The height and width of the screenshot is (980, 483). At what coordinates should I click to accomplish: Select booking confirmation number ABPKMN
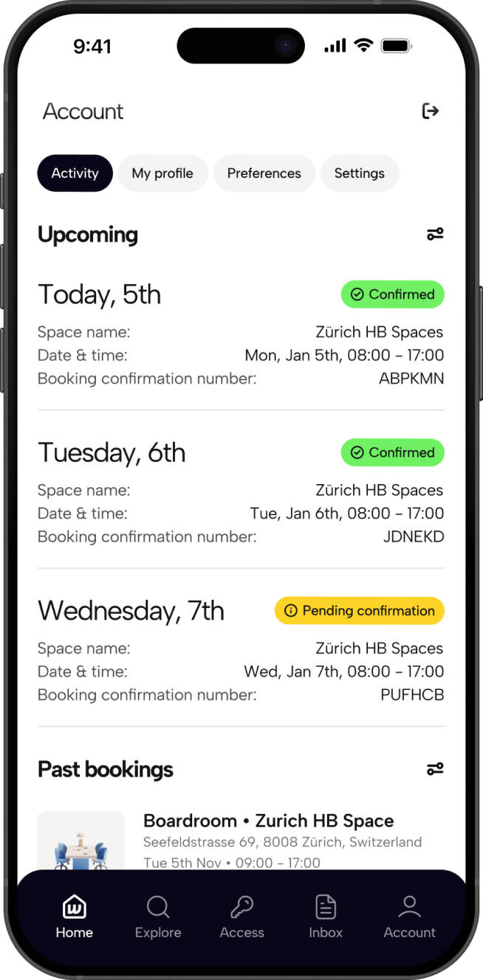pyautogui.click(x=411, y=379)
